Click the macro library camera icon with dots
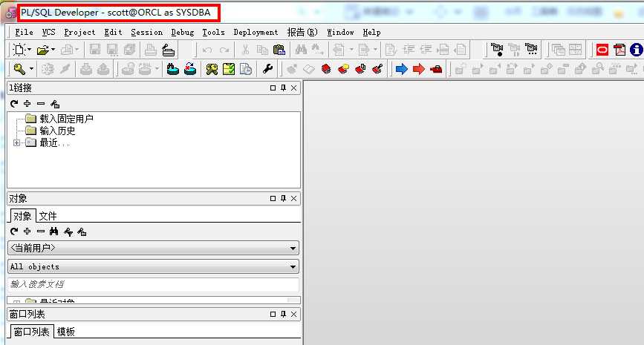This screenshot has height=345, width=644. [x=531, y=50]
